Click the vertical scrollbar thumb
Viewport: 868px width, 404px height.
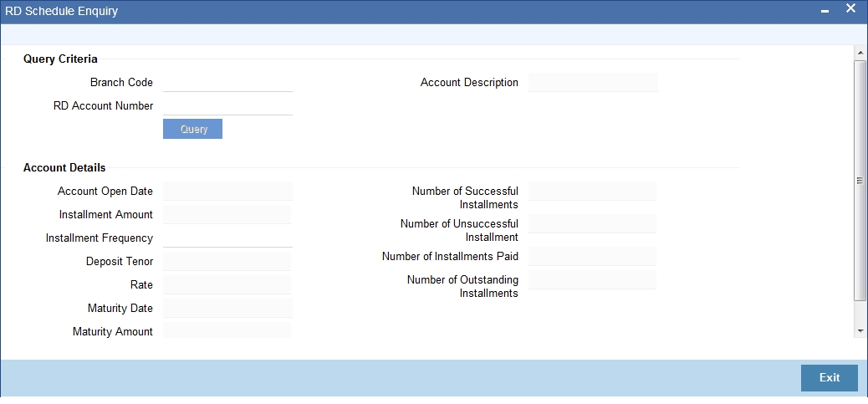860,181
